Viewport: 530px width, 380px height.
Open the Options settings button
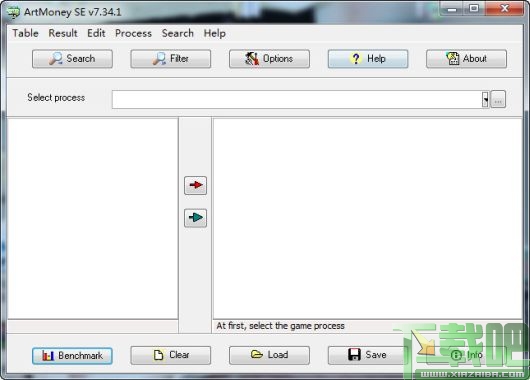click(x=269, y=59)
